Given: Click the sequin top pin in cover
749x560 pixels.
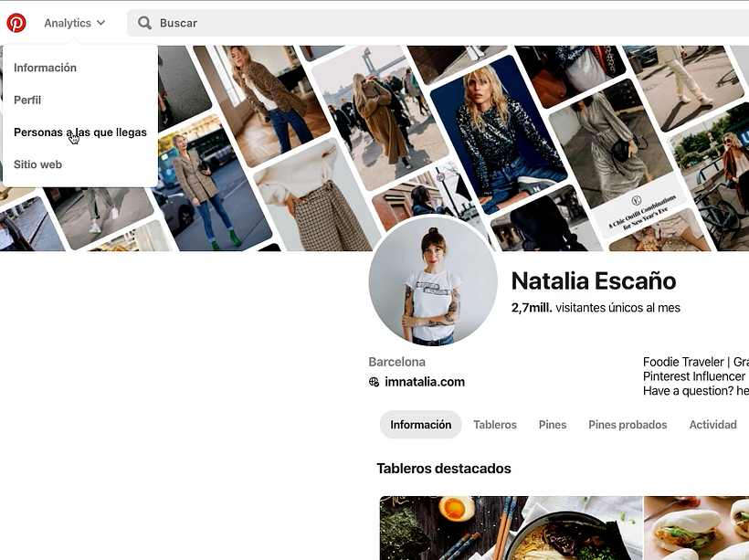Looking at the screenshot, I should tap(498, 136).
